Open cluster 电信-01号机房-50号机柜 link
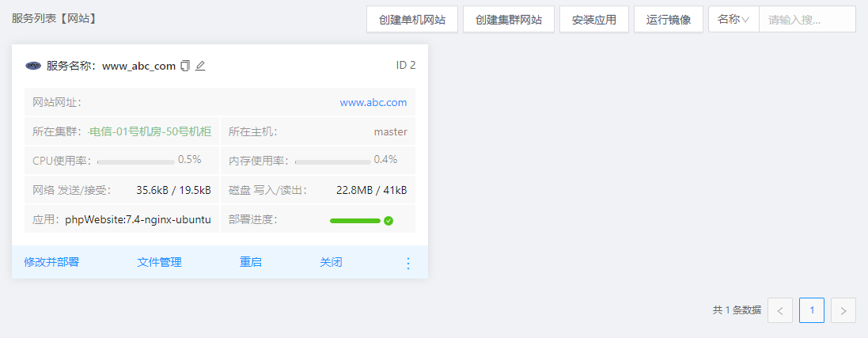Viewport: 868px width, 338px height. (x=150, y=131)
